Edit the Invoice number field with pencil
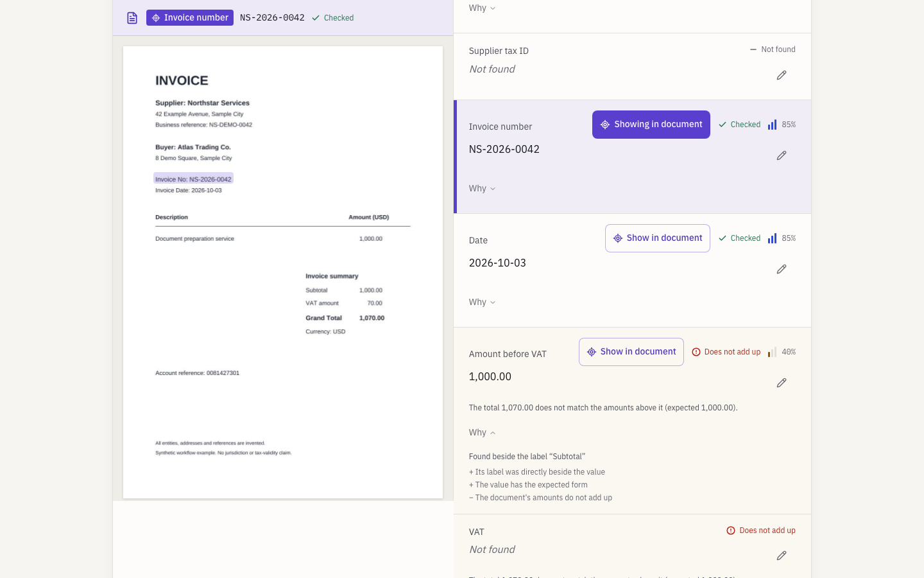This screenshot has height=578, width=924. 781,155
